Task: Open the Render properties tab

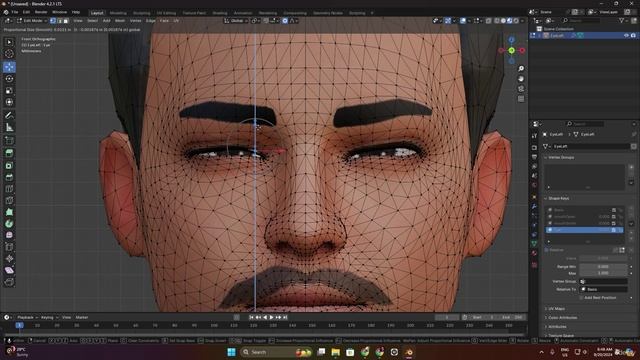Action: pos(534,147)
